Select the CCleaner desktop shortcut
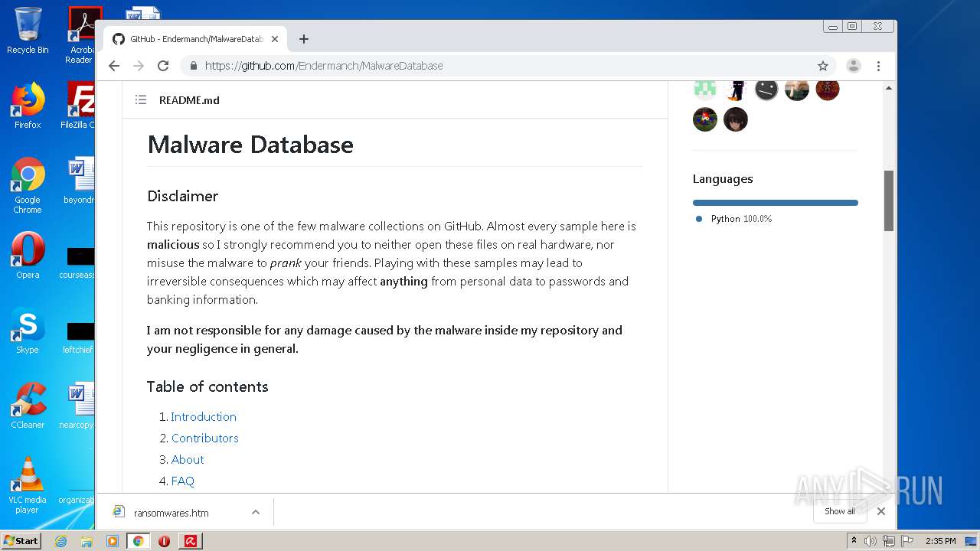The height and width of the screenshot is (551, 980). click(x=28, y=406)
